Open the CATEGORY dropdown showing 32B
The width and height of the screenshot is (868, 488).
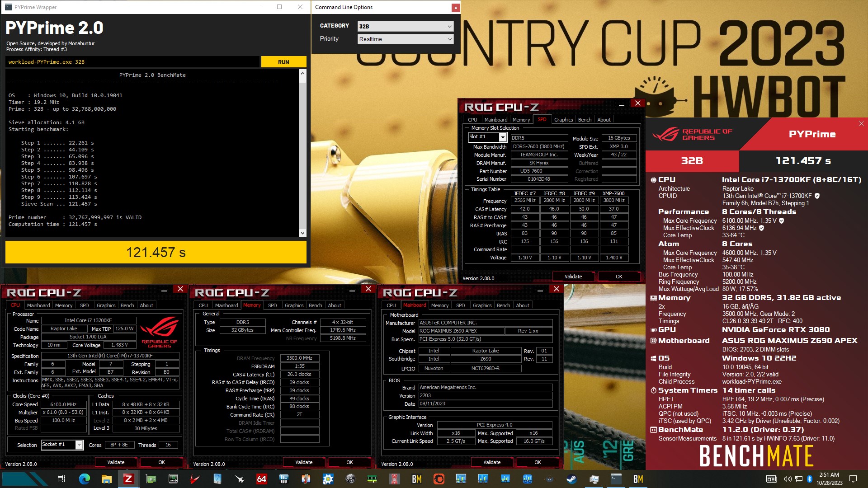coord(405,26)
